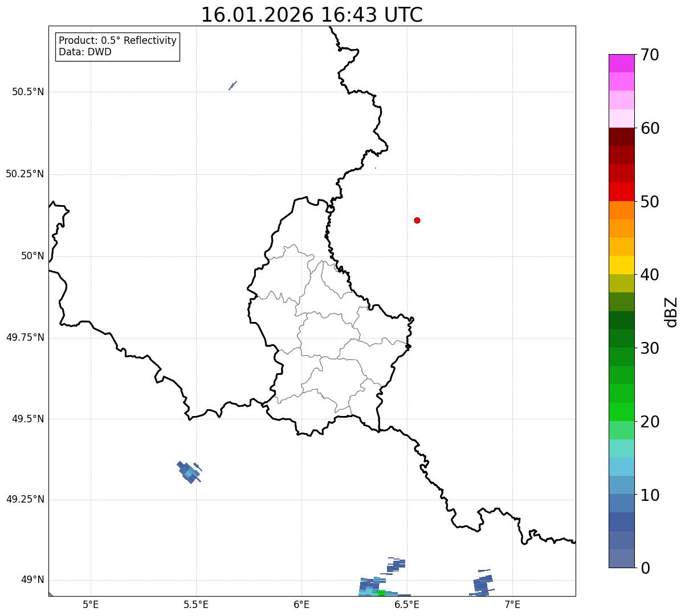
Task: Click the 5°E longitude label
Action: pyautogui.click(x=91, y=604)
